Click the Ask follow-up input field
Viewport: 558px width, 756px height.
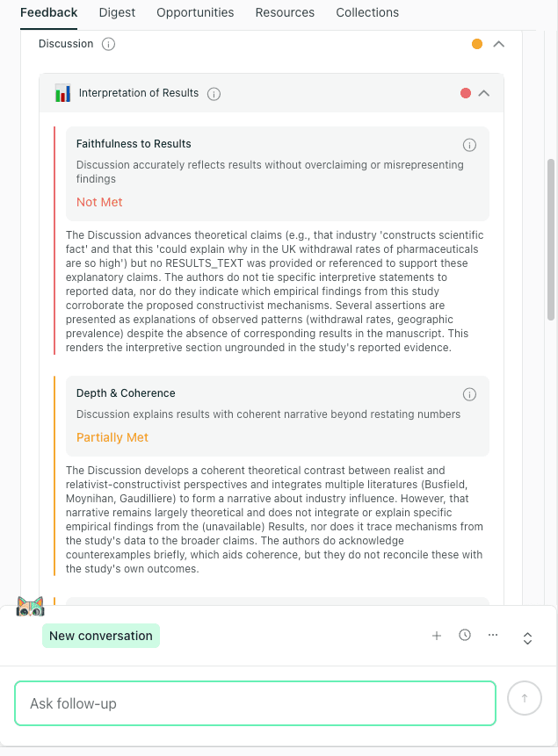[255, 702]
